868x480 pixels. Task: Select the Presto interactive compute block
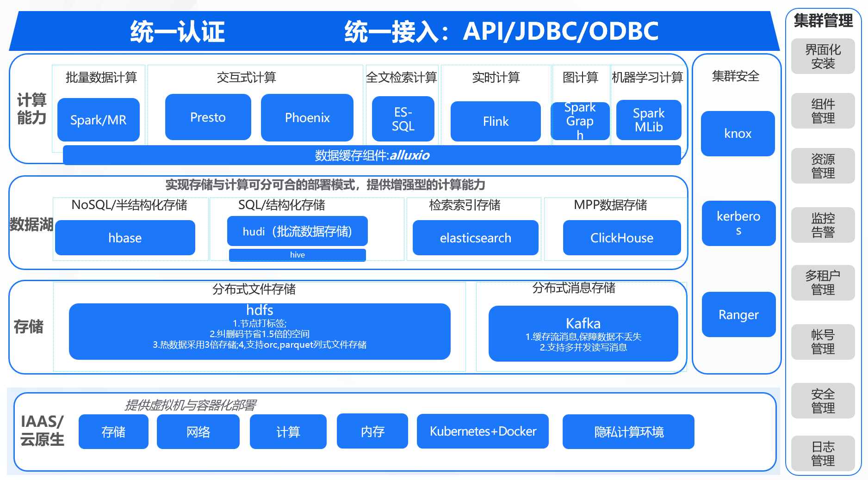pyautogui.click(x=208, y=117)
